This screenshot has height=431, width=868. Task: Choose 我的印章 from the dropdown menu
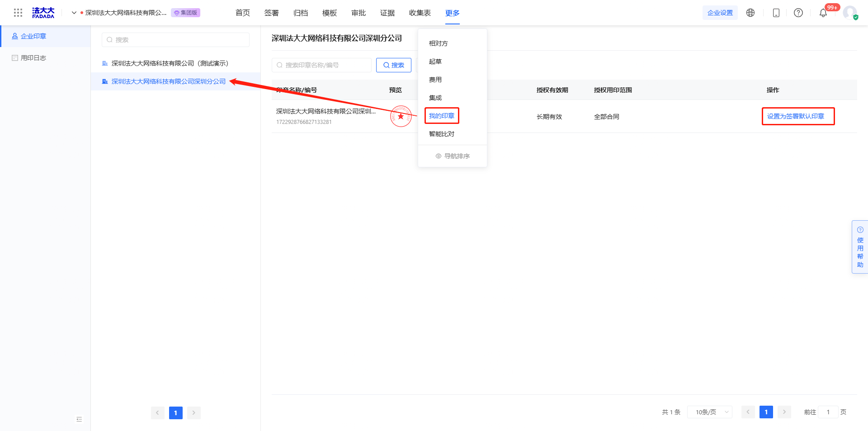(x=453, y=116)
